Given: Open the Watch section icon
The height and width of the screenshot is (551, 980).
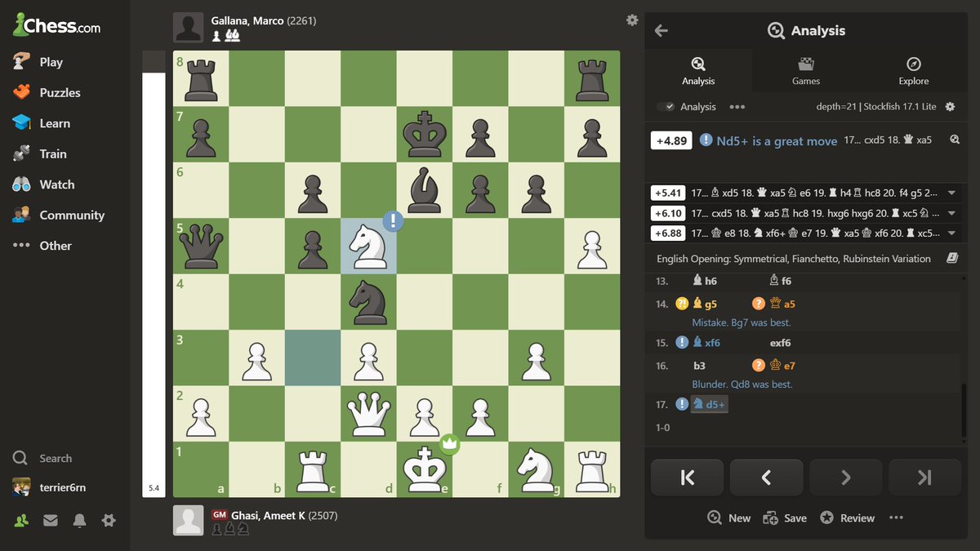Looking at the screenshot, I should 22,184.
